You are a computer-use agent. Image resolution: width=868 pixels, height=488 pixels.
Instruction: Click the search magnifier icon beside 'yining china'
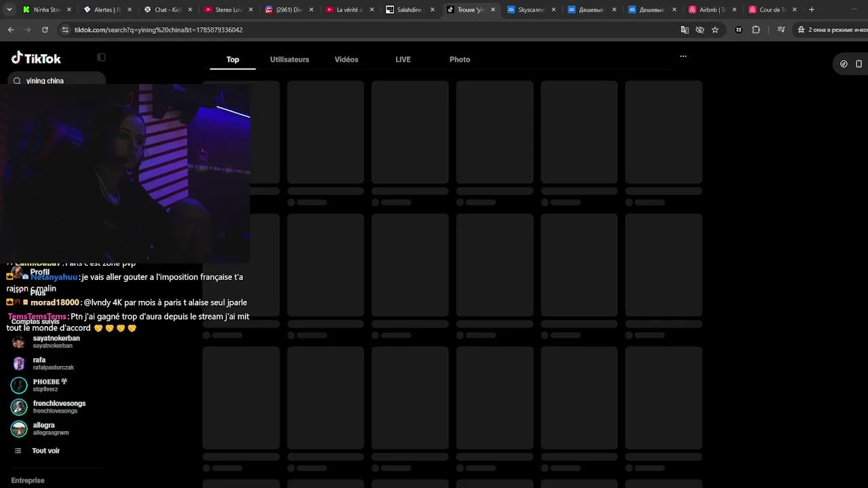point(17,81)
